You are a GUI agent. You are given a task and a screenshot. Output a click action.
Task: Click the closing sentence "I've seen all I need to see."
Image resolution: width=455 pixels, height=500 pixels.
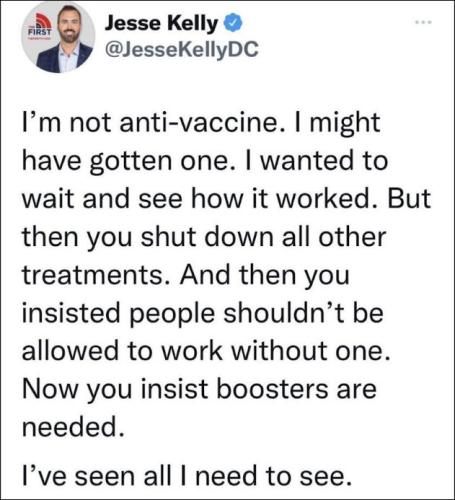pyautogui.click(x=187, y=476)
